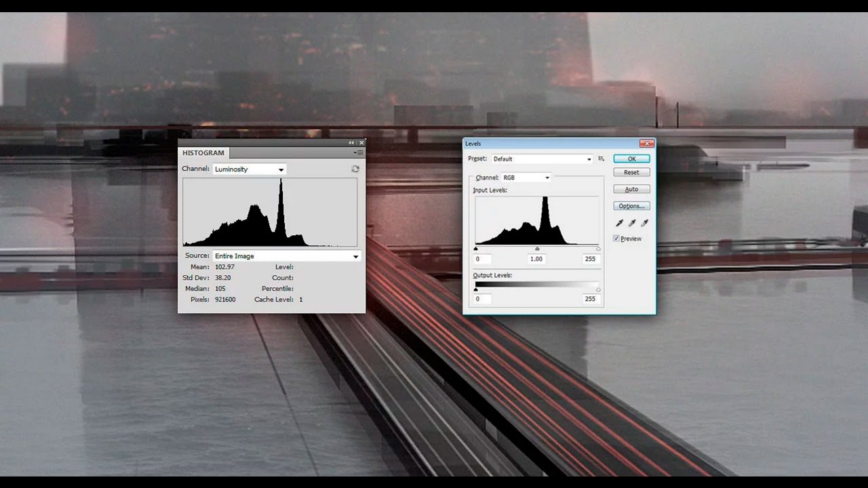Open the preset options icon in Levels
The width and height of the screenshot is (868, 488).
click(x=601, y=159)
